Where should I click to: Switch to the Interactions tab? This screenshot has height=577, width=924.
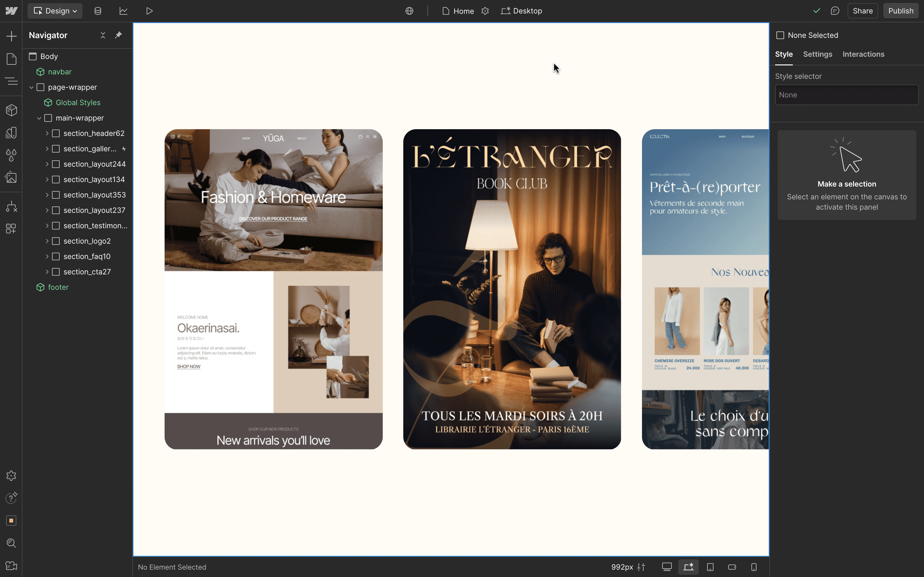point(863,54)
